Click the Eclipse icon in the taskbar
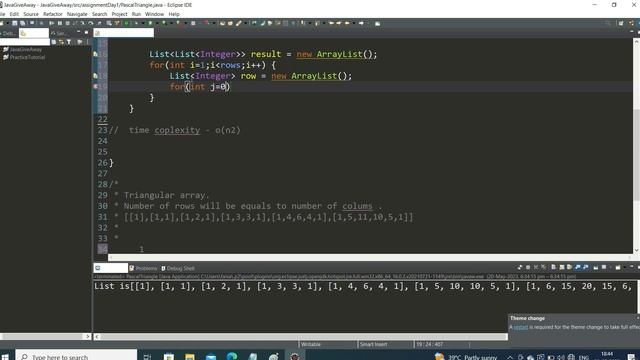 [x=295, y=357]
